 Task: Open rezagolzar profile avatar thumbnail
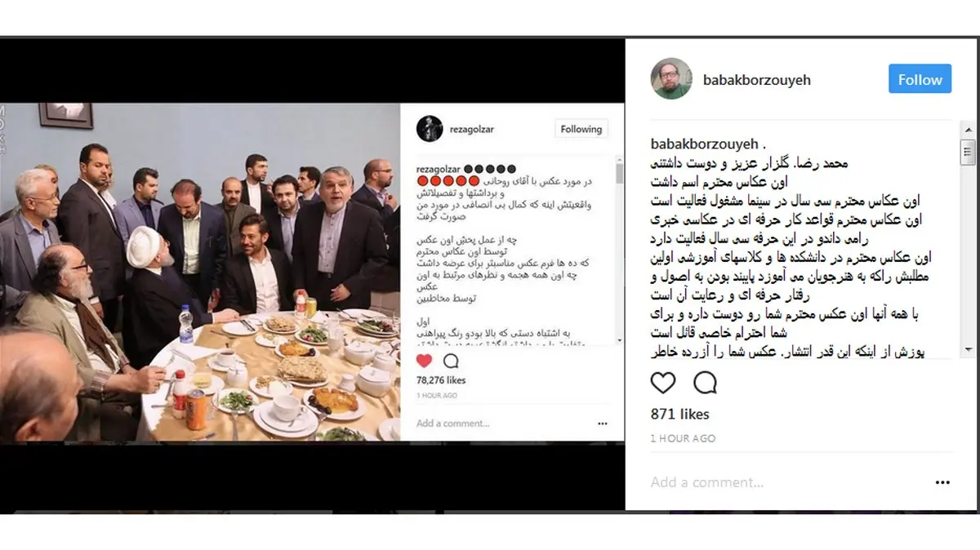(x=430, y=129)
